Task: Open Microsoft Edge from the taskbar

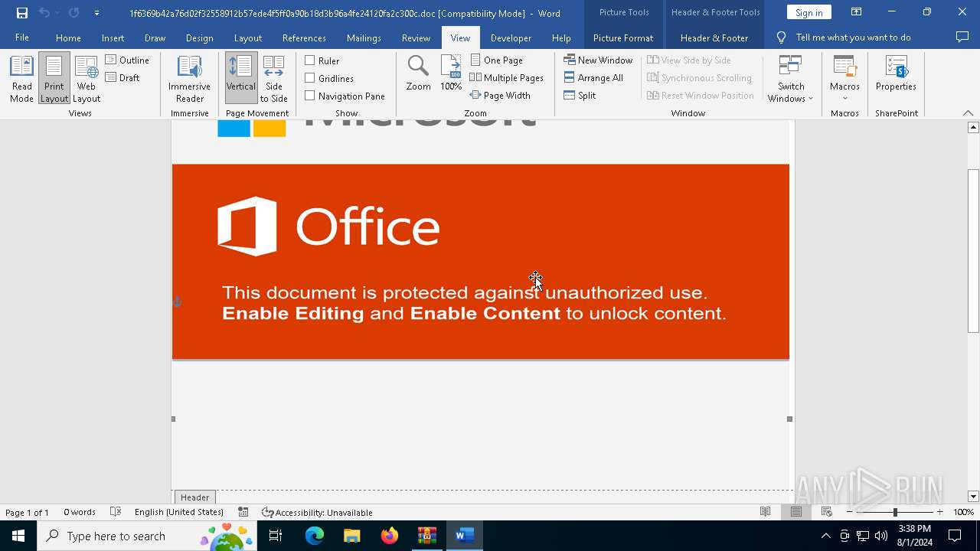Action: point(315,536)
